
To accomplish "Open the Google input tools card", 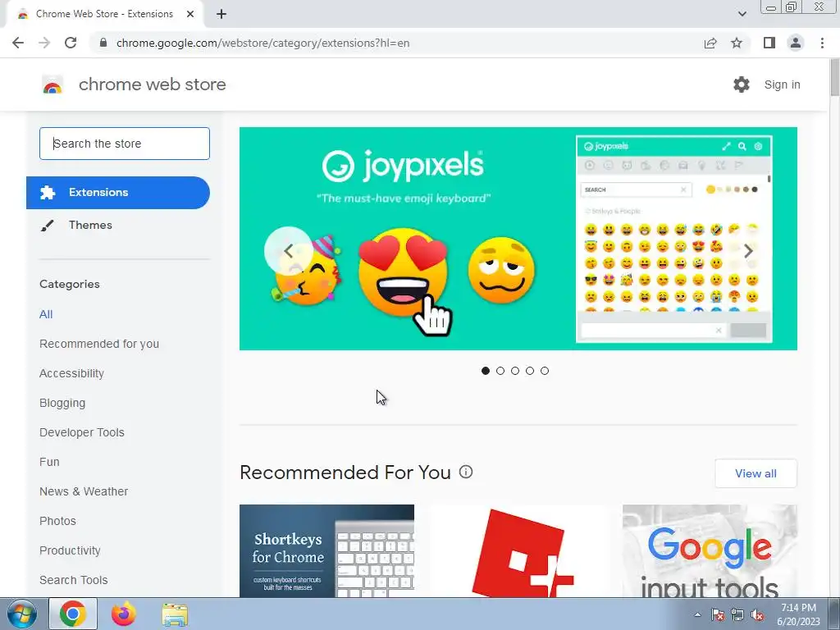I will coord(710,550).
